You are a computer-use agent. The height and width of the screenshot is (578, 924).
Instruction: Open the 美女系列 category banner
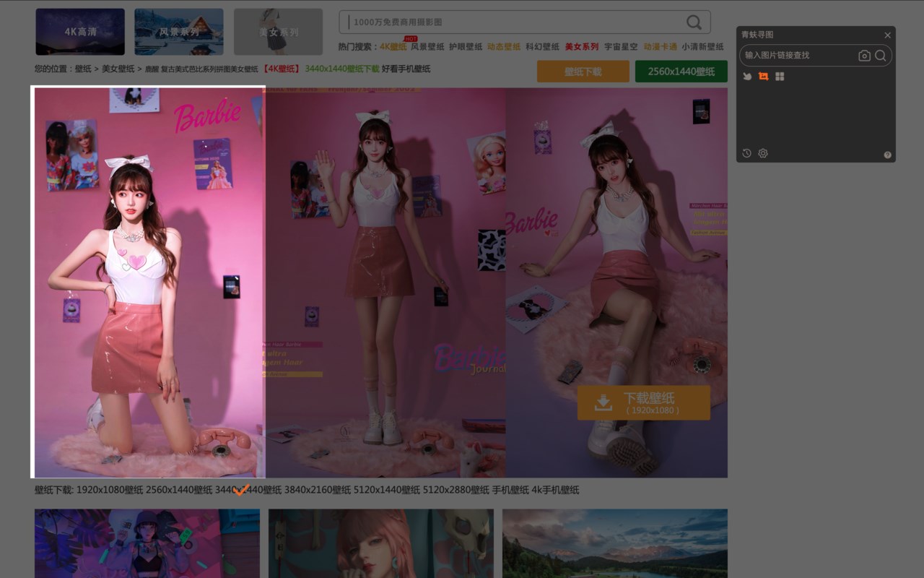[x=278, y=32]
